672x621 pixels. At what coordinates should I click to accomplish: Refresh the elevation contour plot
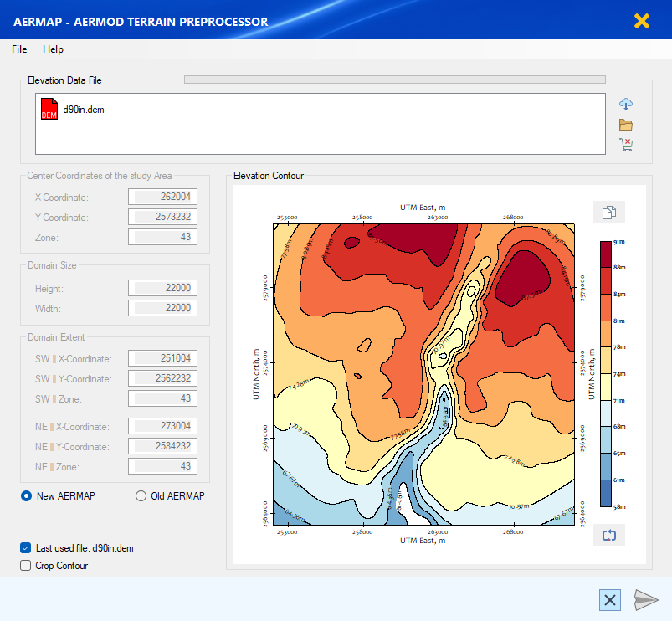pos(609,536)
